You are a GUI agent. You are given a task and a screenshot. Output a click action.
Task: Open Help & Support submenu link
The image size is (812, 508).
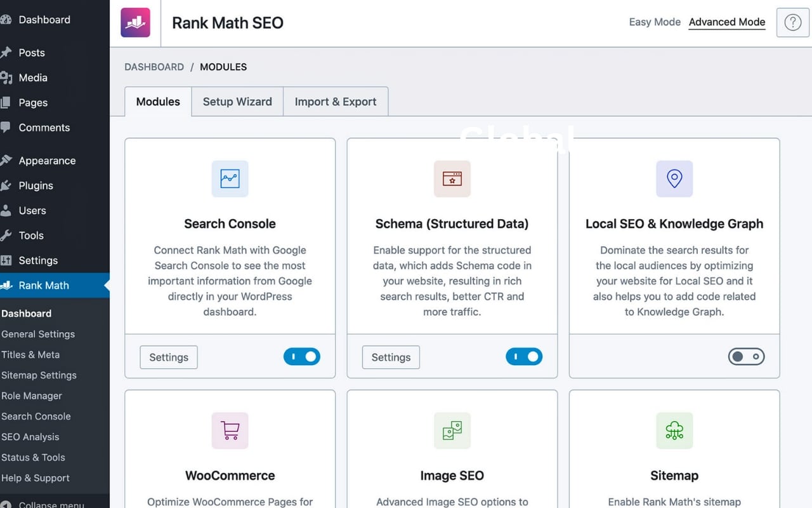36,478
